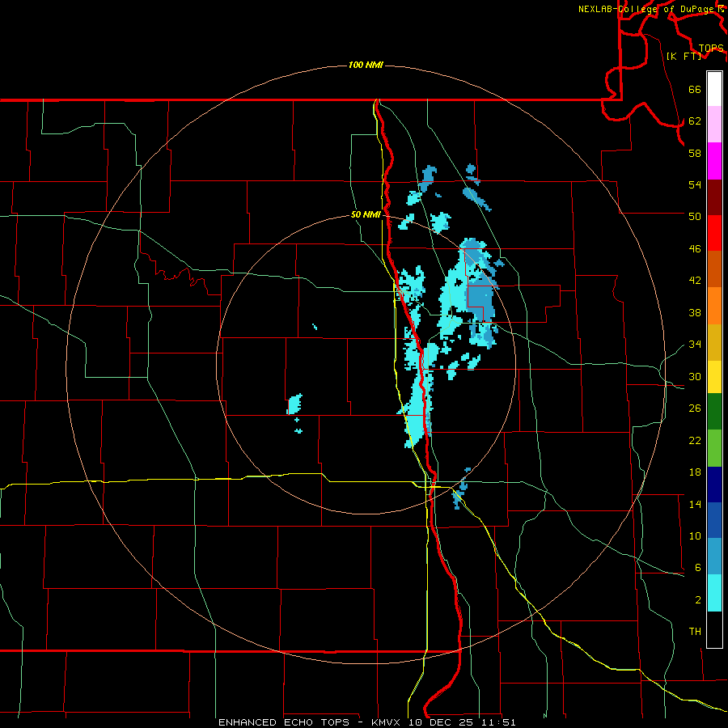Pick the bright red swatch in the legend
Image resolution: width=728 pixels, height=728 pixels.
pyautogui.click(x=714, y=233)
